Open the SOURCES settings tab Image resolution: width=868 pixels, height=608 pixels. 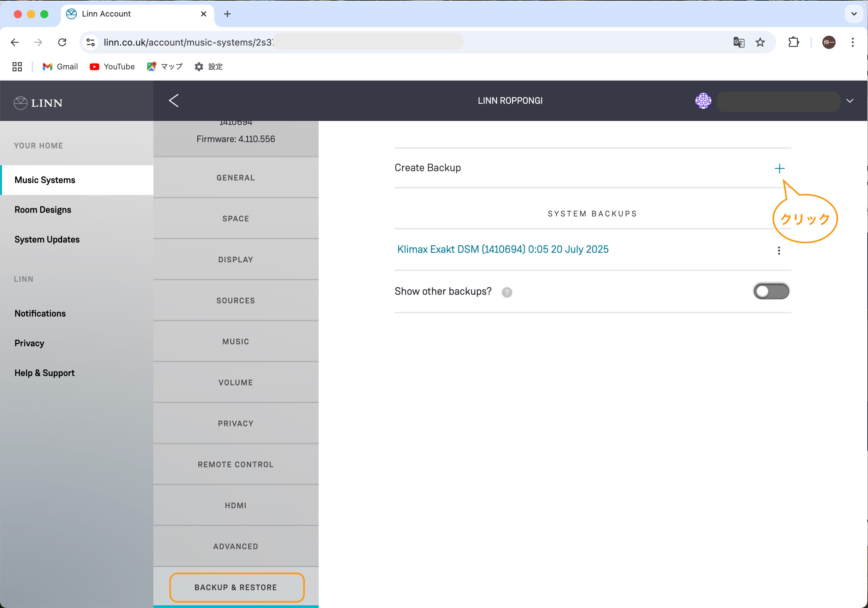coord(236,301)
